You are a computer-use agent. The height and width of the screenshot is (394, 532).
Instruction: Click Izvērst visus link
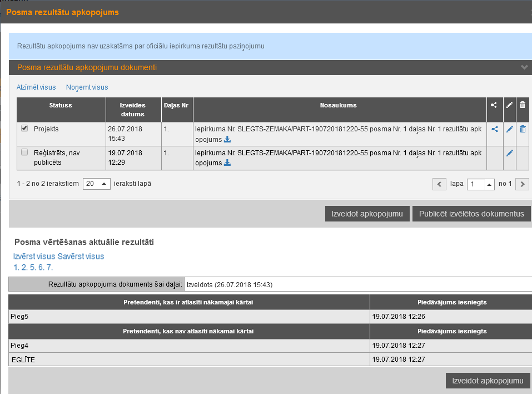34,257
